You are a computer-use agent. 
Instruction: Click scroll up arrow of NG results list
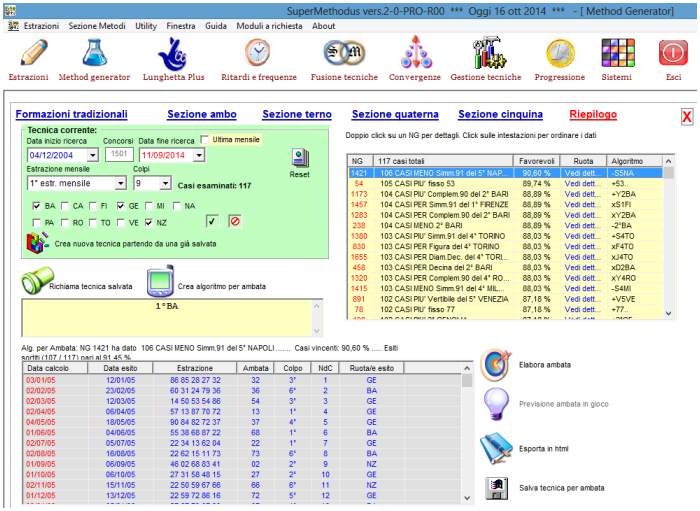668,161
